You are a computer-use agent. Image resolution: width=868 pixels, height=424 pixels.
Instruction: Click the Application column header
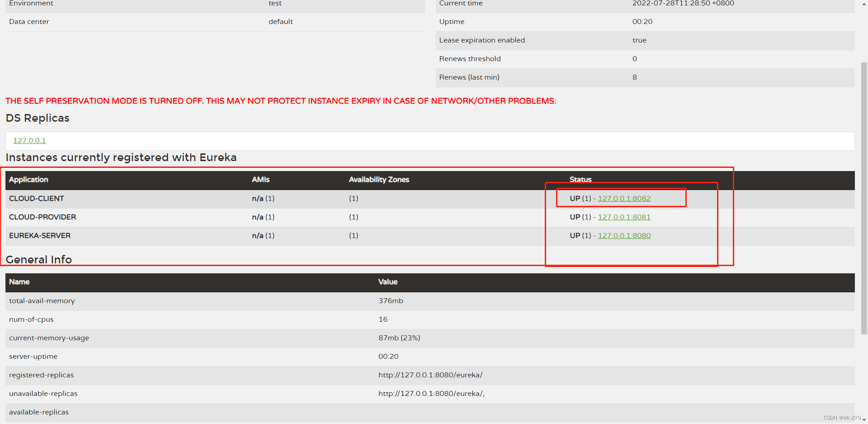click(28, 180)
